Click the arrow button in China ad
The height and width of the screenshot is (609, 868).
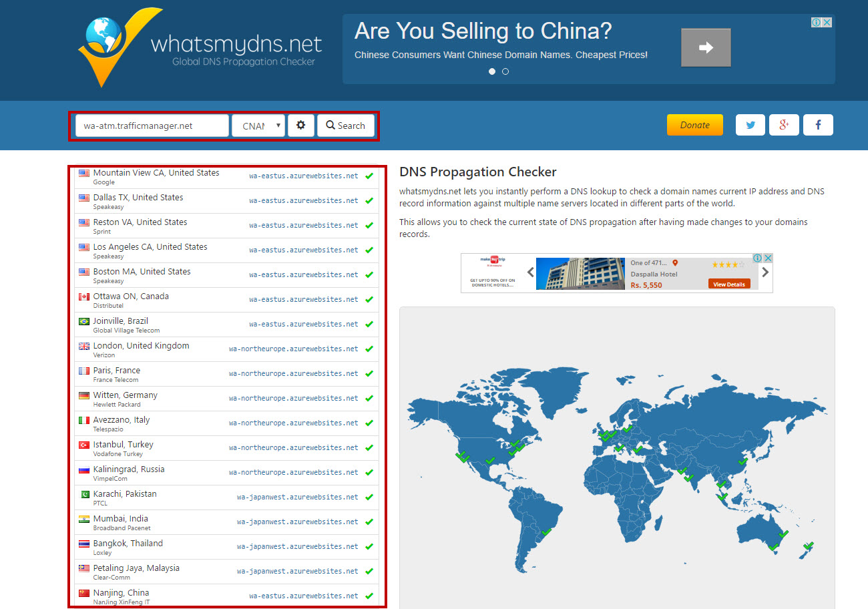click(x=706, y=47)
